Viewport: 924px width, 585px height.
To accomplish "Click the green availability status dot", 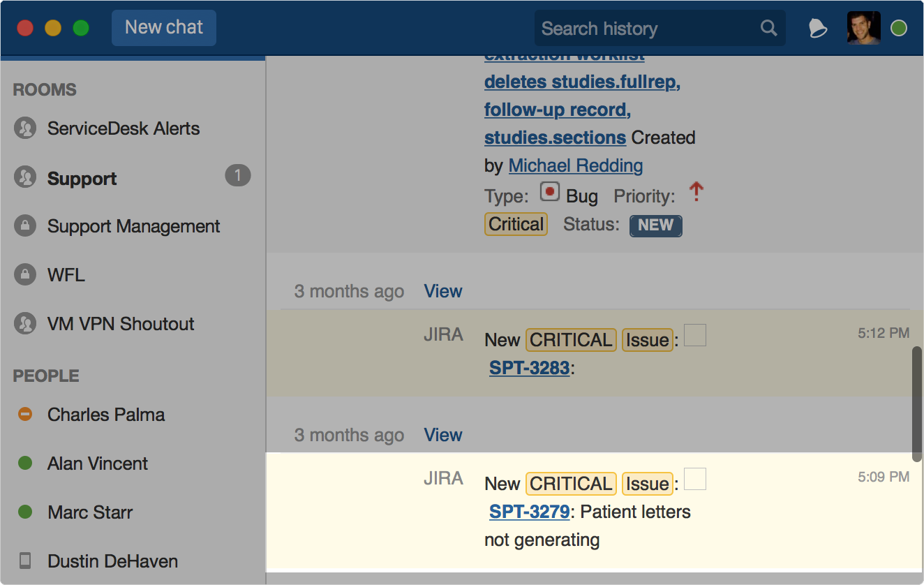I will pos(899,28).
